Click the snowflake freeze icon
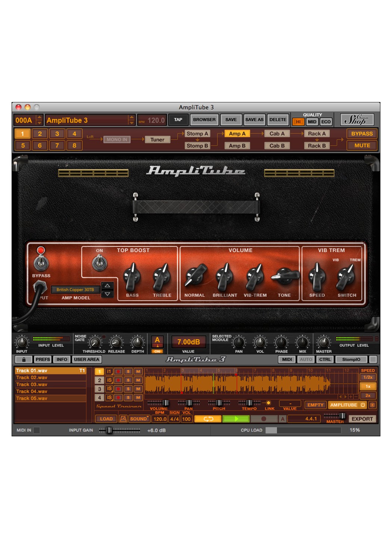The width and height of the screenshot is (392, 538). coord(372,405)
